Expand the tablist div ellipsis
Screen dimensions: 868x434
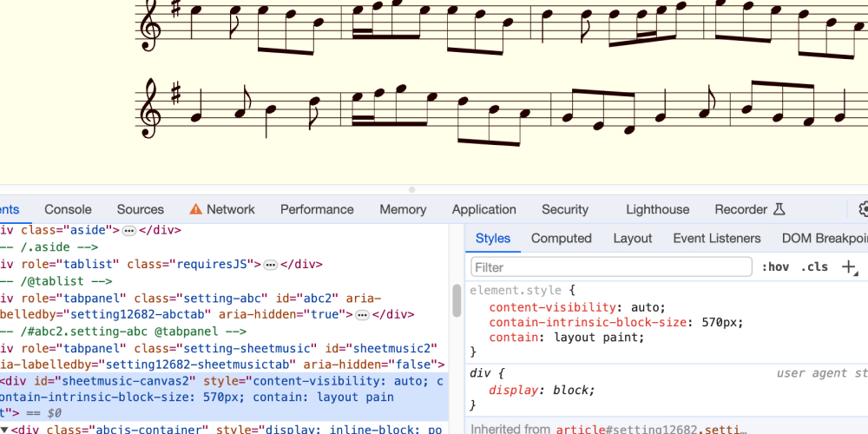pyautogui.click(x=270, y=265)
